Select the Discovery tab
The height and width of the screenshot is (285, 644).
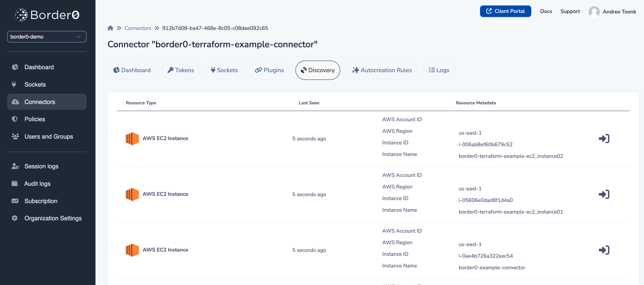click(318, 70)
